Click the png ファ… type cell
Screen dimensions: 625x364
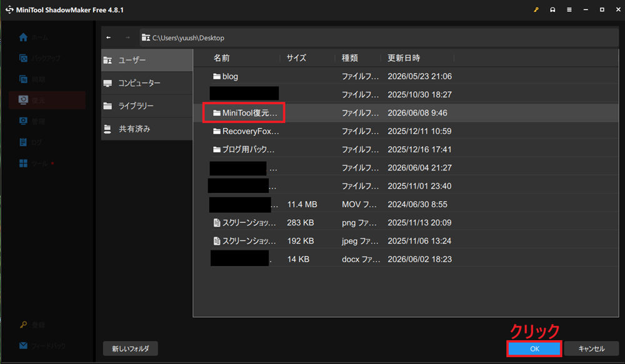(359, 223)
